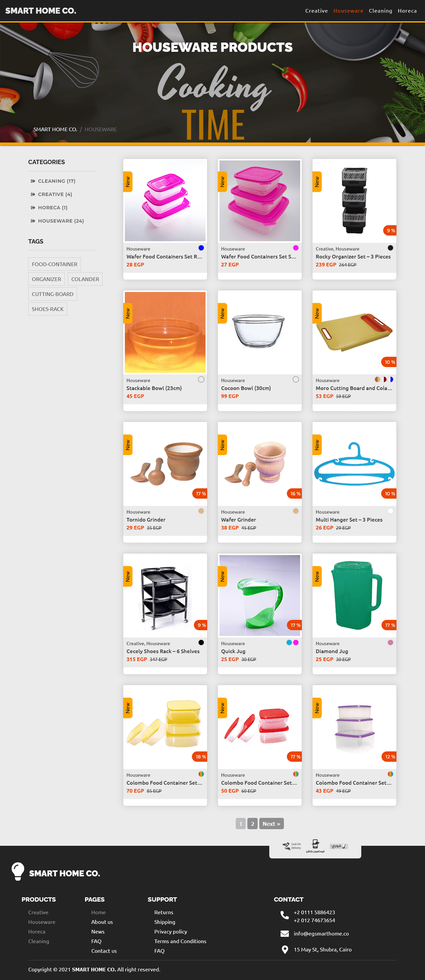425x980 pixels.
Task: Choose black swatch on Rocky Organizer Set
Action: [x=391, y=248]
